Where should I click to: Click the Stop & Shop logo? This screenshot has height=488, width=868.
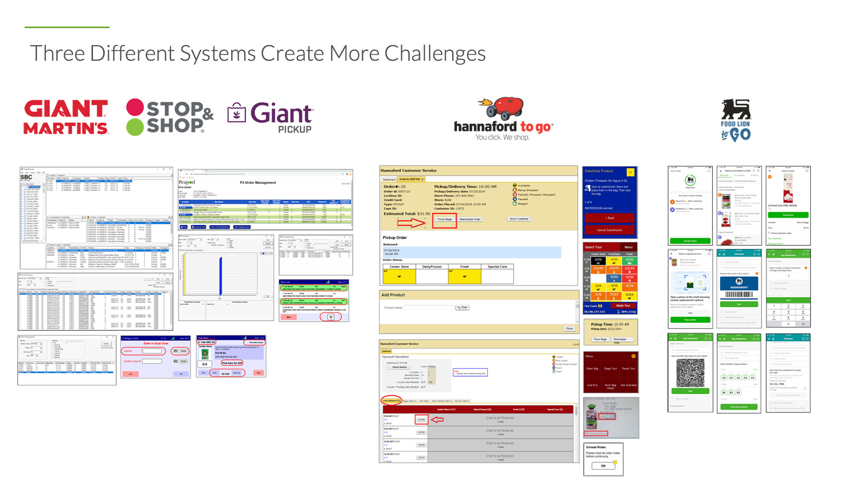(x=170, y=117)
